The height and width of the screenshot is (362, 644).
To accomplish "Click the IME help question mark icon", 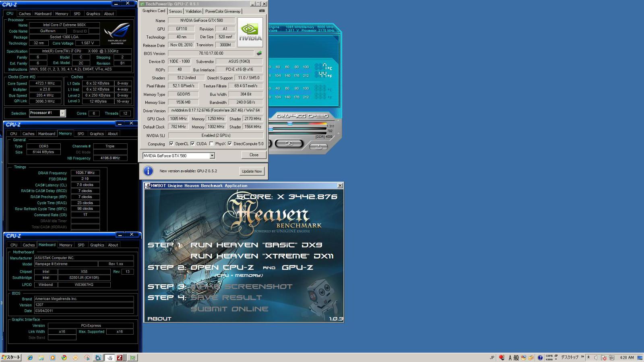I will point(540,358).
